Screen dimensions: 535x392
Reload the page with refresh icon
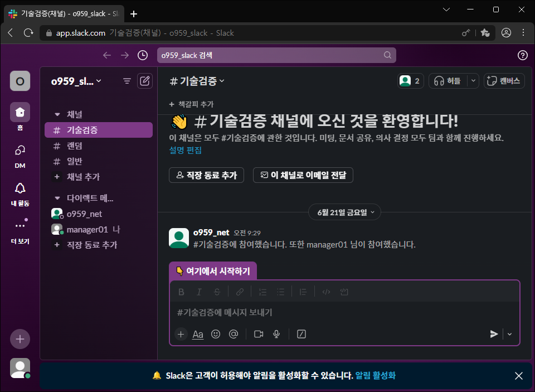28,33
